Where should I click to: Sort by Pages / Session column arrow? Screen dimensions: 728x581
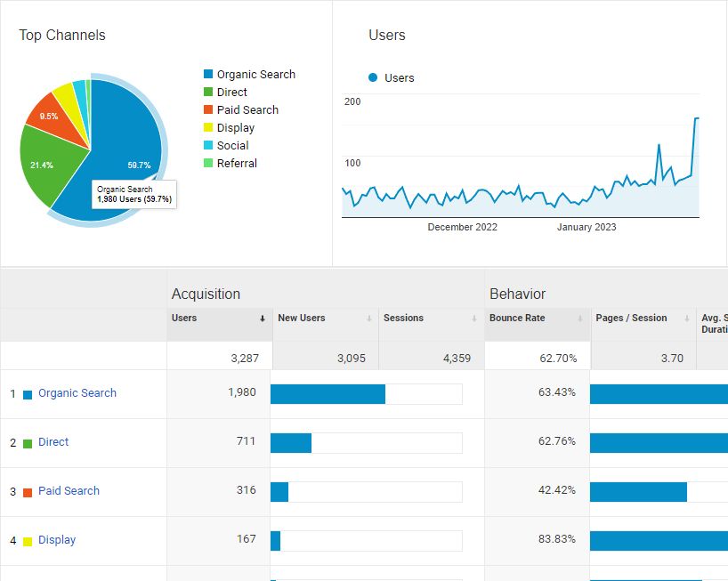coord(686,319)
